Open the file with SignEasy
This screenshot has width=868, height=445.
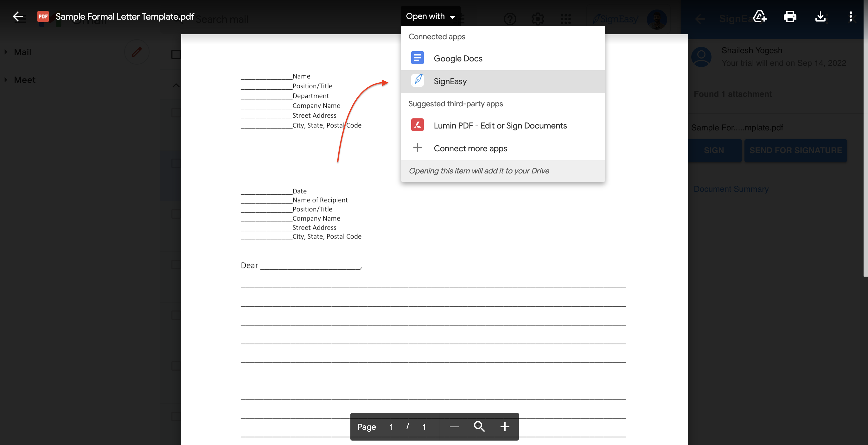[x=503, y=81]
